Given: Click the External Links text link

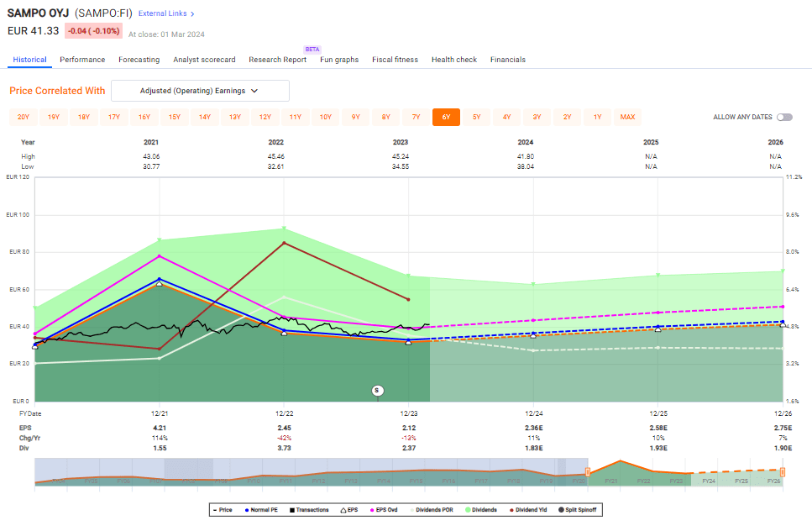Looking at the screenshot, I should [165, 13].
